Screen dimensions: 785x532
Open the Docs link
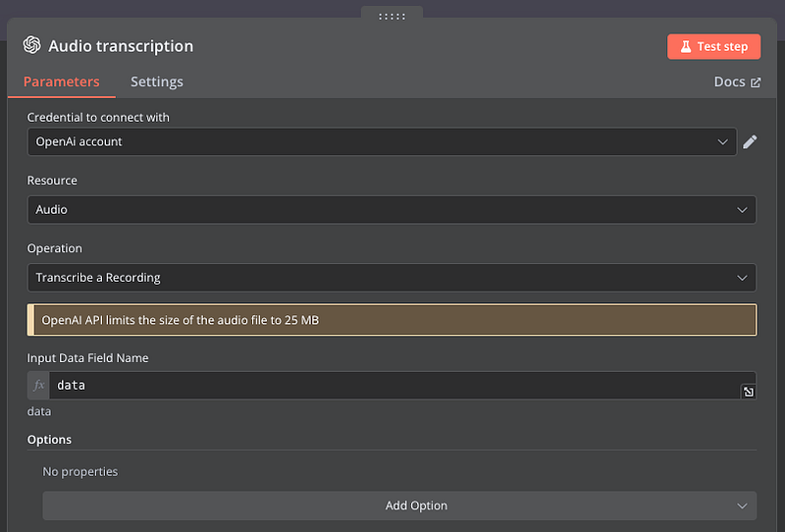[x=729, y=82]
